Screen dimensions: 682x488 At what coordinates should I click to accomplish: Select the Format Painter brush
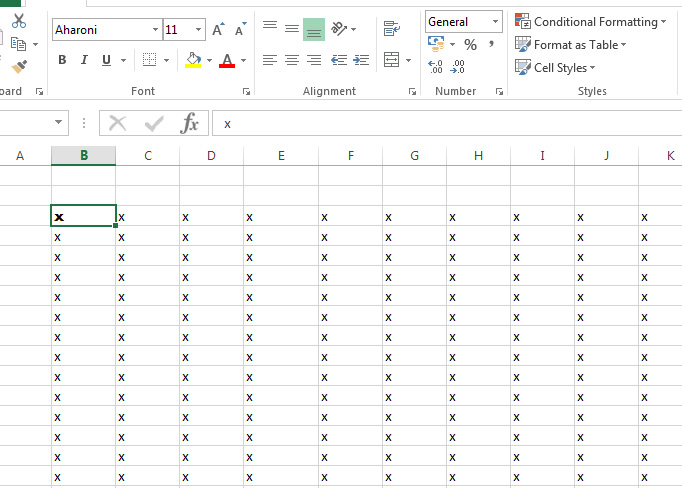[19, 66]
